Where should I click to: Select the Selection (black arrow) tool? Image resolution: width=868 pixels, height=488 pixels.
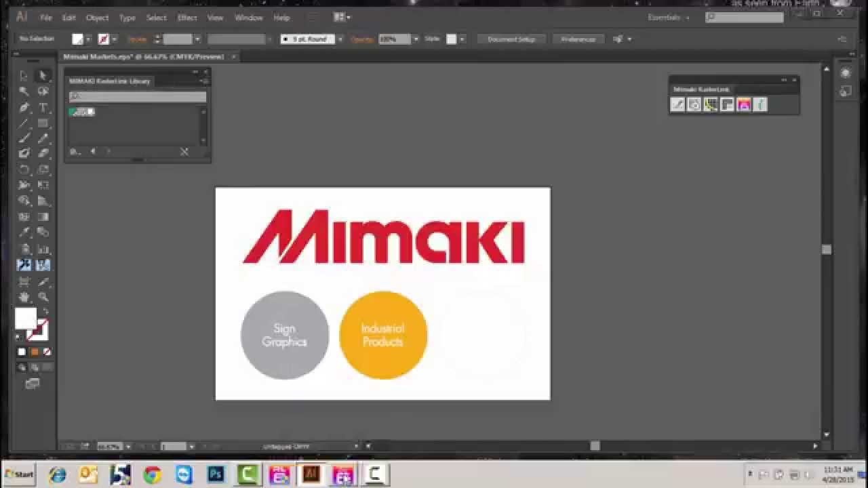[24, 75]
